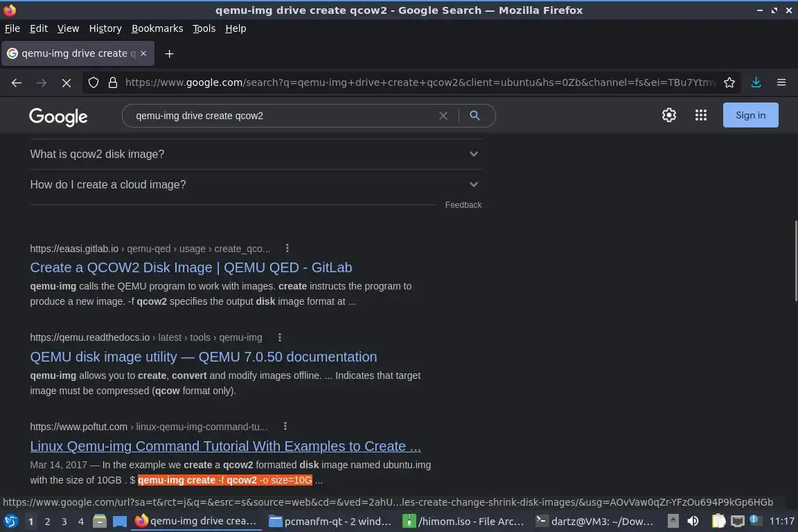Open the File menu
The image size is (798, 532).
12,28
